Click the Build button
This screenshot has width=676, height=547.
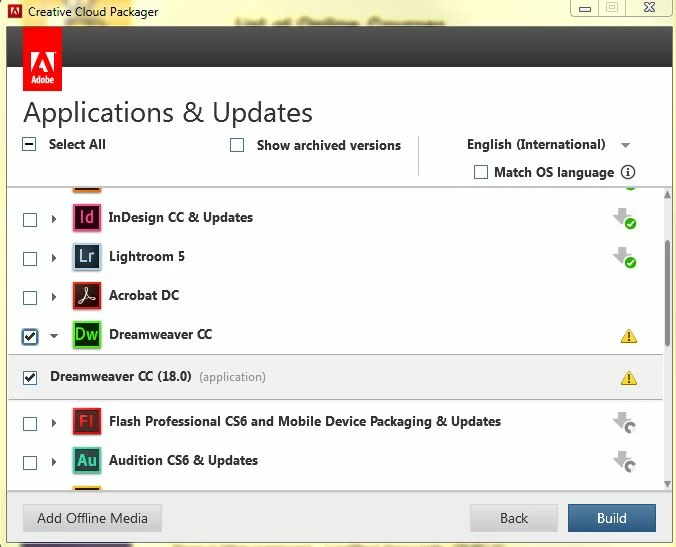612,518
